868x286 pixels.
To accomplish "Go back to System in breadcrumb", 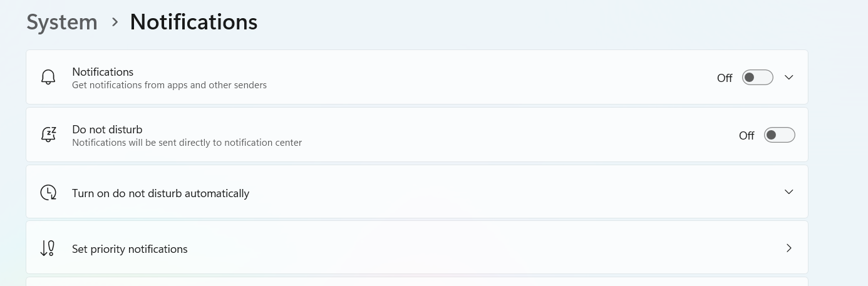I will 62,22.
